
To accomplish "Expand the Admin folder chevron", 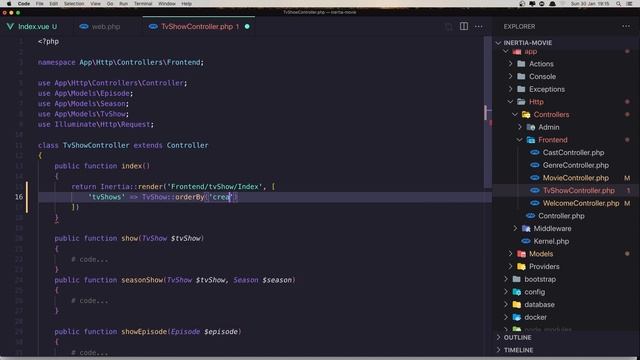I will (x=519, y=127).
